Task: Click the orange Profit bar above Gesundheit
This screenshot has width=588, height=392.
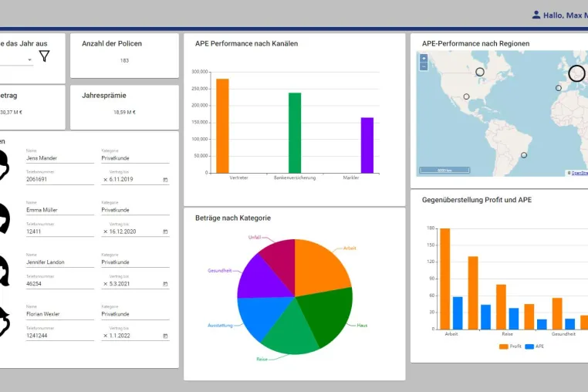Action: coord(557,313)
